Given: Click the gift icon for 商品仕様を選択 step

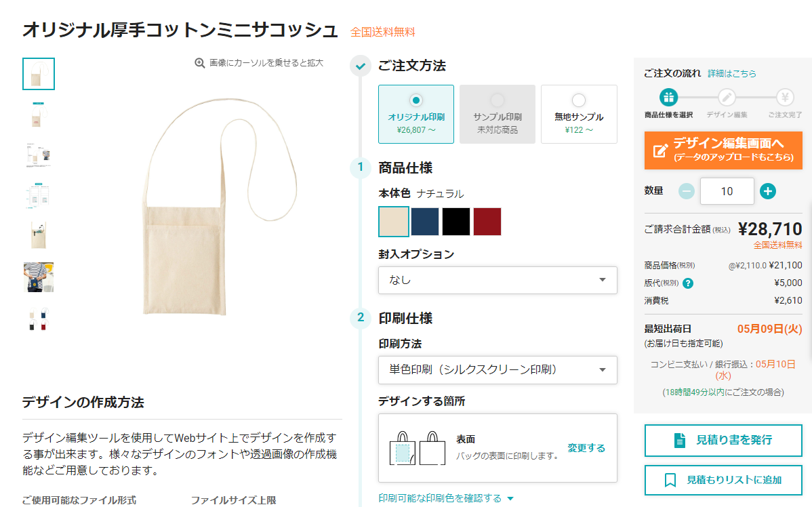Looking at the screenshot, I should (x=668, y=97).
